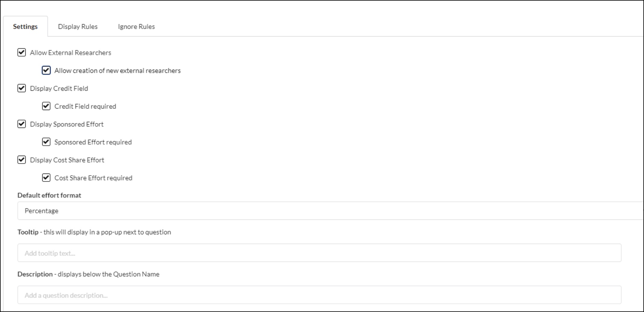Image resolution: width=644 pixels, height=312 pixels.
Task: Click the Sponsored Effort required label
Action: [x=93, y=142]
